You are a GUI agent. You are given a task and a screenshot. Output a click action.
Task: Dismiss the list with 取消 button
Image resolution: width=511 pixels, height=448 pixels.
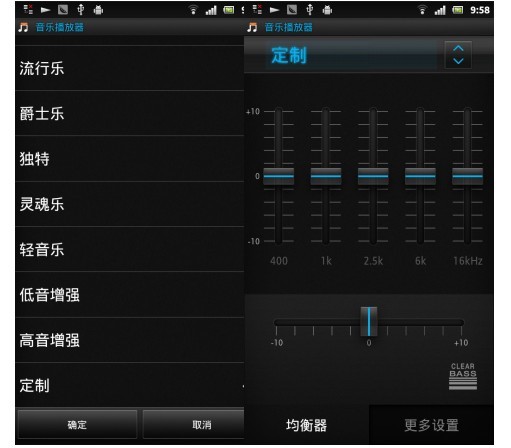click(x=194, y=425)
